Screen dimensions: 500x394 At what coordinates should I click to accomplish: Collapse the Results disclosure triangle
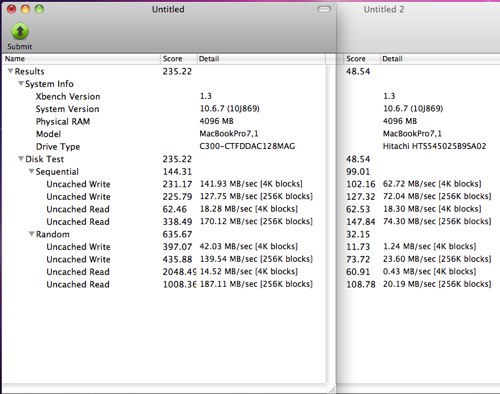[10, 71]
